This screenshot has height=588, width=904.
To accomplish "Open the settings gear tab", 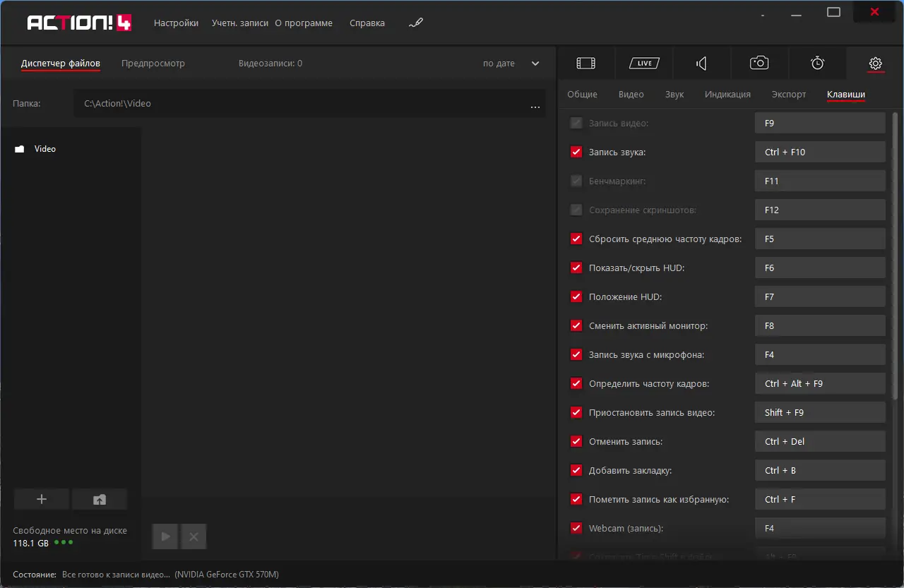I will click(875, 64).
